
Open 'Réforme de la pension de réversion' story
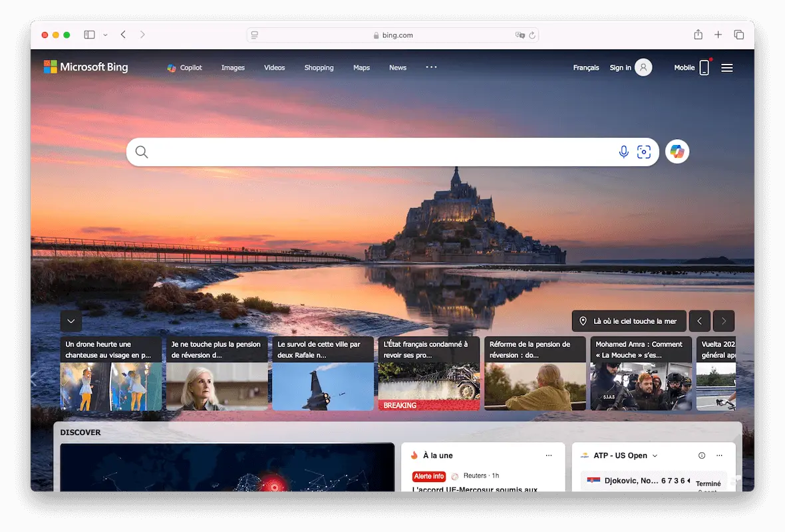pyautogui.click(x=535, y=373)
